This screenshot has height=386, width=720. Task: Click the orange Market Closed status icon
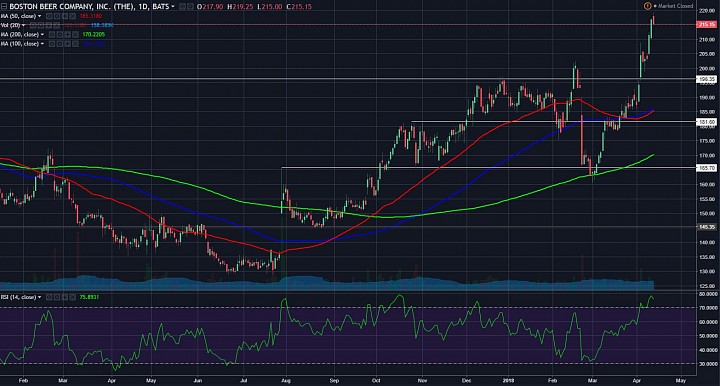click(647, 6)
